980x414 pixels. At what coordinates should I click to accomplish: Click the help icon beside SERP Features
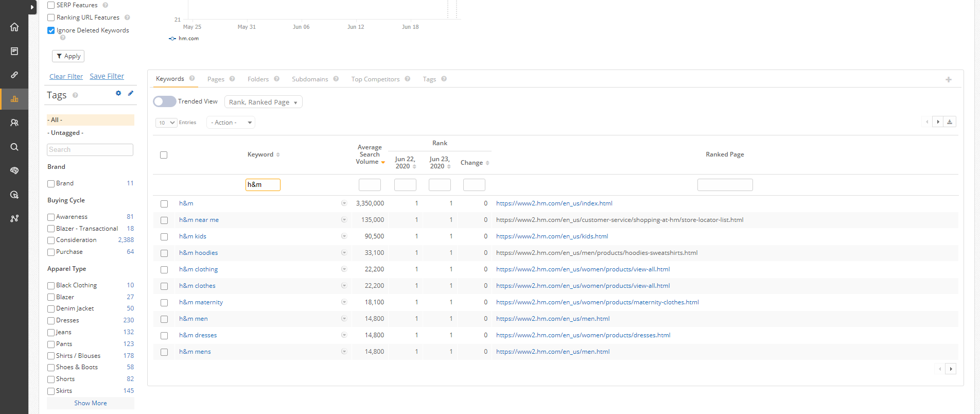click(x=106, y=5)
